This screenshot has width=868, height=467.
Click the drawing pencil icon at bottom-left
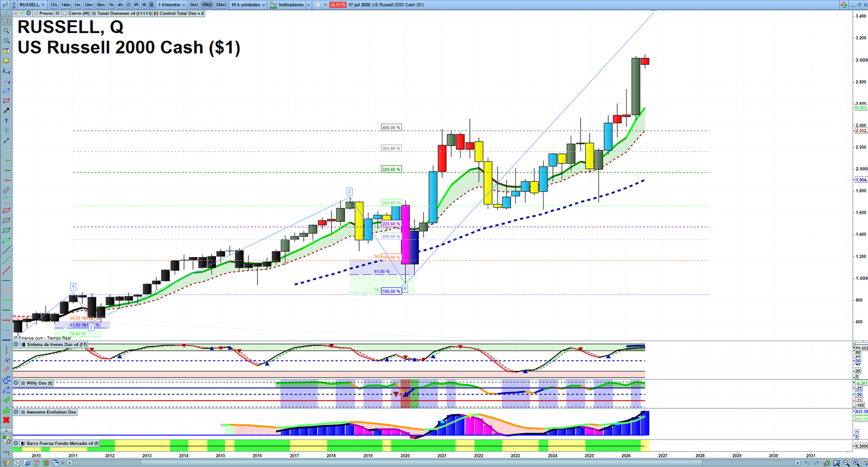tap(7, 463)
